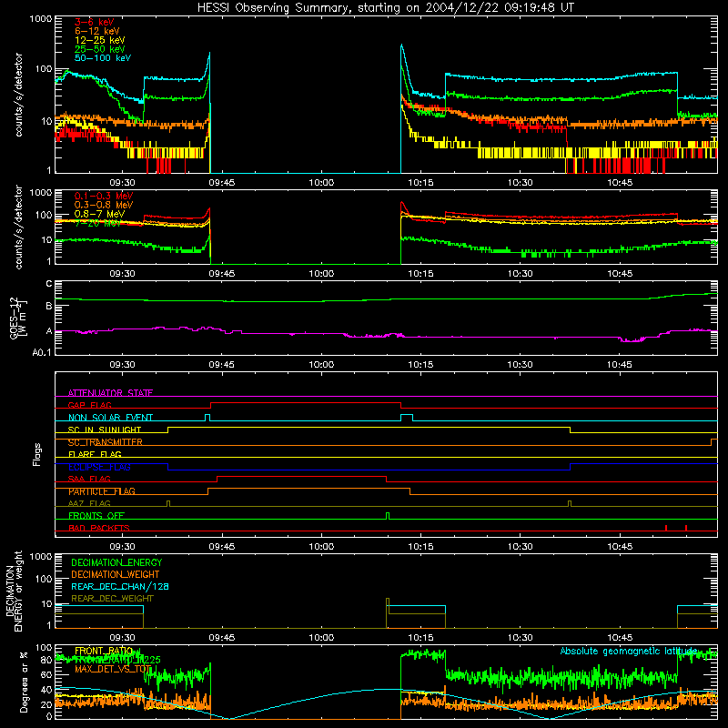Click the DECIMATION_WEIGHT legend label

coord(116,574)
